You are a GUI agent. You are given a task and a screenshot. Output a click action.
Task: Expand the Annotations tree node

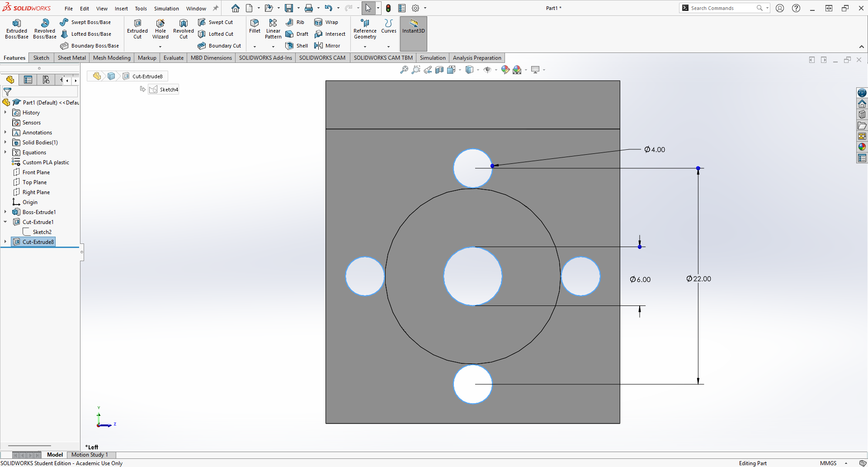click(5, 132)
